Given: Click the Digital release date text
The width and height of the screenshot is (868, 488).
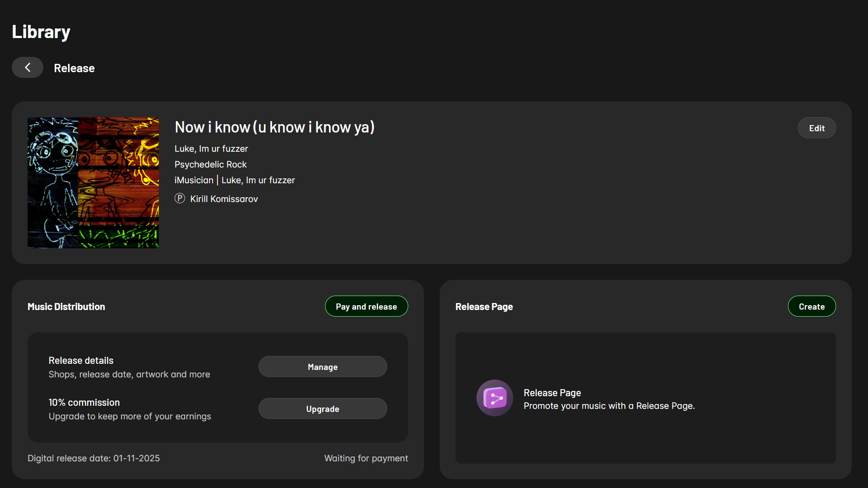Looking at the screenshot, I should pos(94,458).
